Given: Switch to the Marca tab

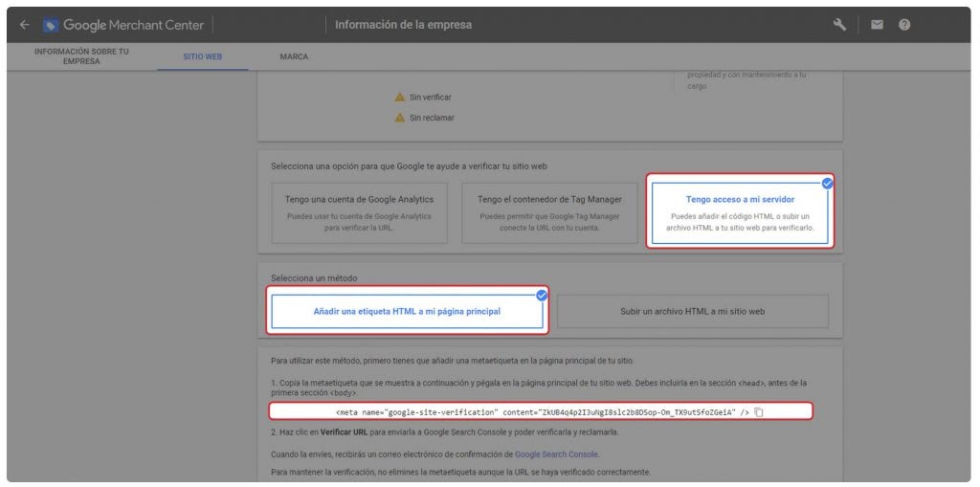Looking at the screenshot, I should coord(294,56).
